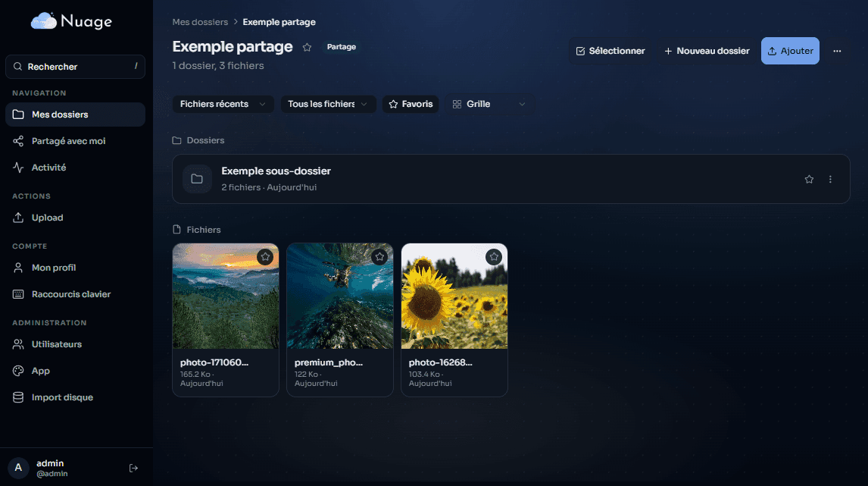868x486 pixels.
Task: Click the logout icon beside admin
Action: click(134, 468)
